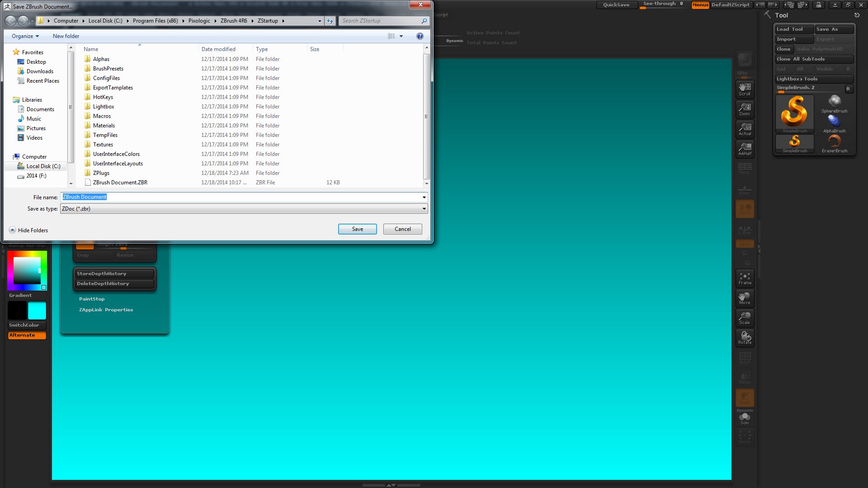Load next user interface layout

[802, 5]
